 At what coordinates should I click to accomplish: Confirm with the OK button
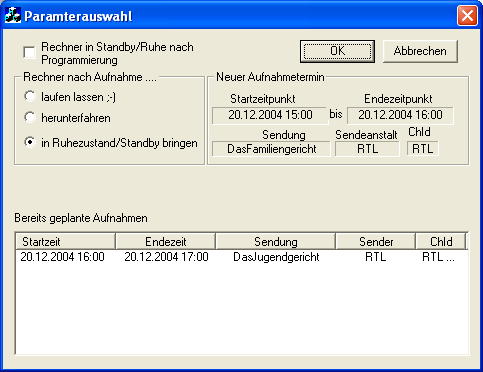point(337,51)
